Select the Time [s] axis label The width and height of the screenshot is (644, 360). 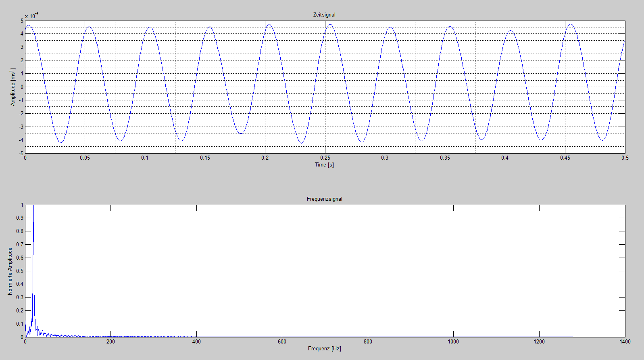tap(324, 165)
